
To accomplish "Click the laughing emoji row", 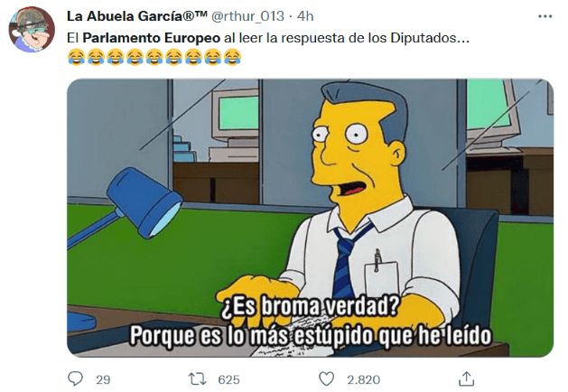I will click(x=154, y=57).
